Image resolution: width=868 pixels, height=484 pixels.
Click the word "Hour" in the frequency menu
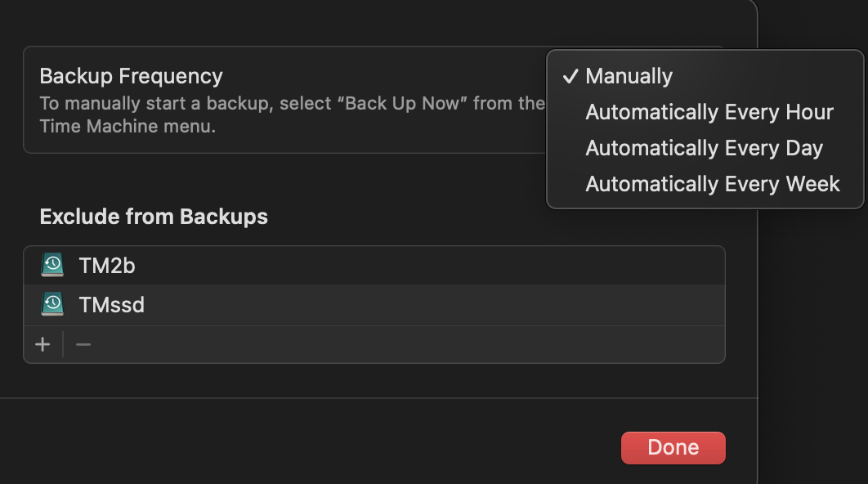click(x=806, y=112)
